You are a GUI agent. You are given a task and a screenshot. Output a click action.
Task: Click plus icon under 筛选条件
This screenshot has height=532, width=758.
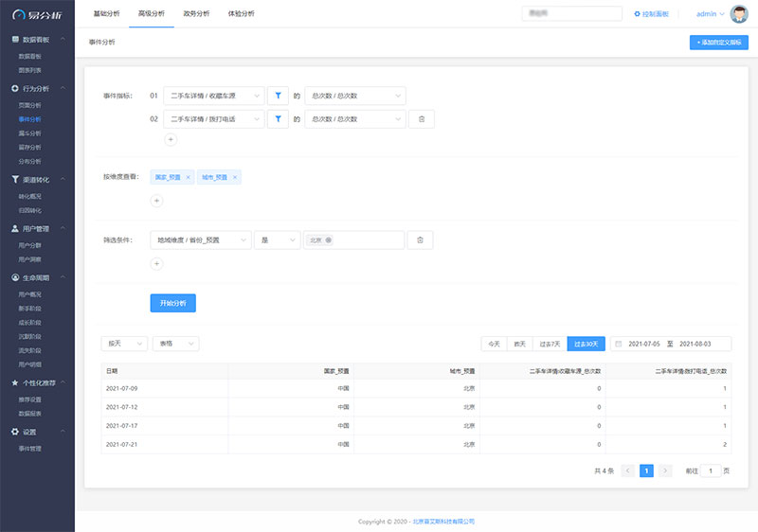(157, 263)
